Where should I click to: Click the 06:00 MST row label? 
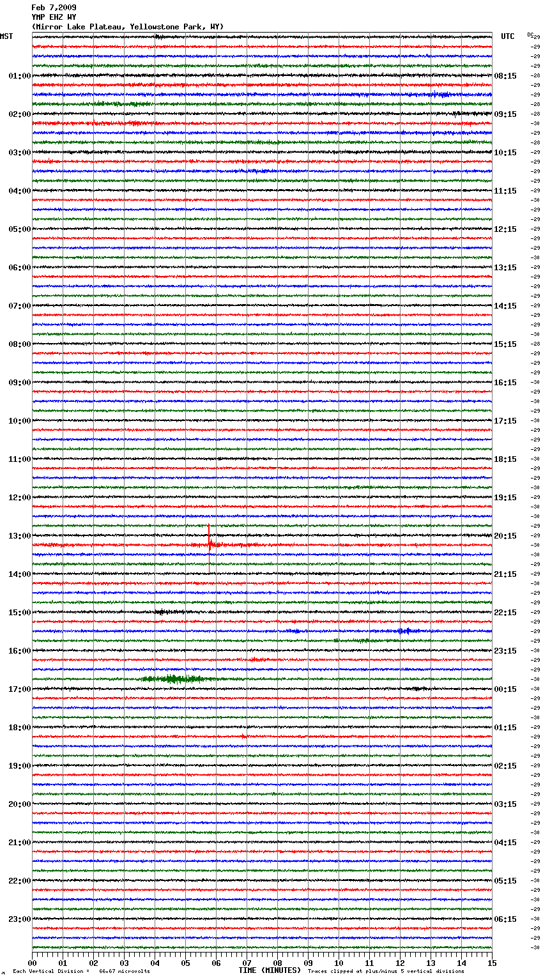(x=20, y=268)
